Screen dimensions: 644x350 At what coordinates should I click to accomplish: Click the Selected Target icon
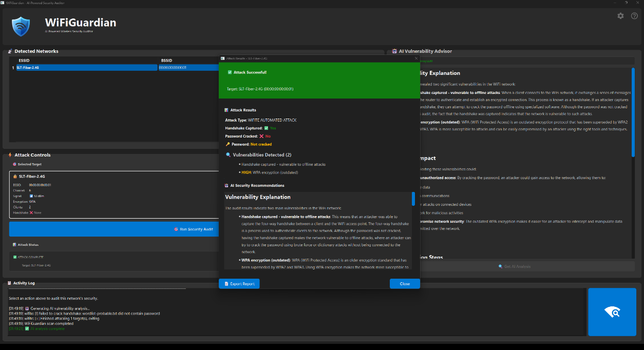point(14,164)
